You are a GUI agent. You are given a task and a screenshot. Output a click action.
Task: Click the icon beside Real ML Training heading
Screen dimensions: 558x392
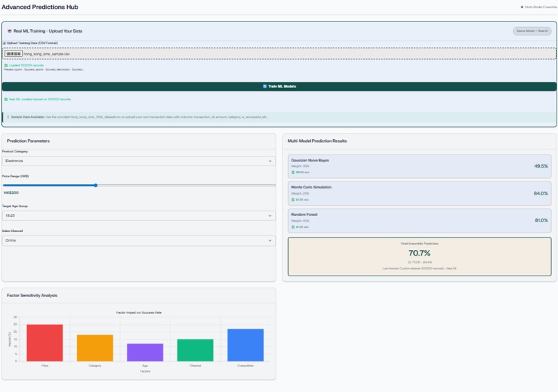[10, 31]
